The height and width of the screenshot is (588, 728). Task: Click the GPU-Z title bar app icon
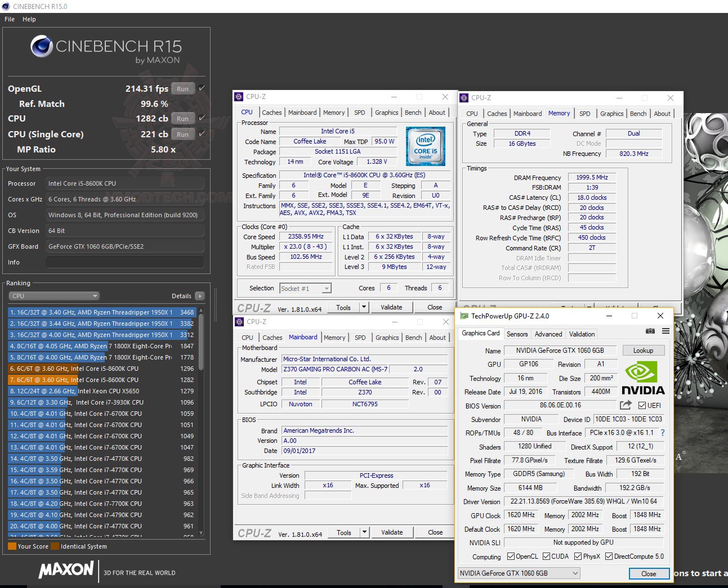(464, 316)
